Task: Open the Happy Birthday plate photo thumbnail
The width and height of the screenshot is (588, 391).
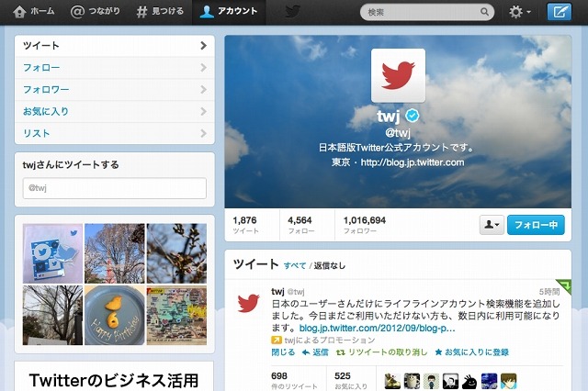Action: [x=114, y=316]
